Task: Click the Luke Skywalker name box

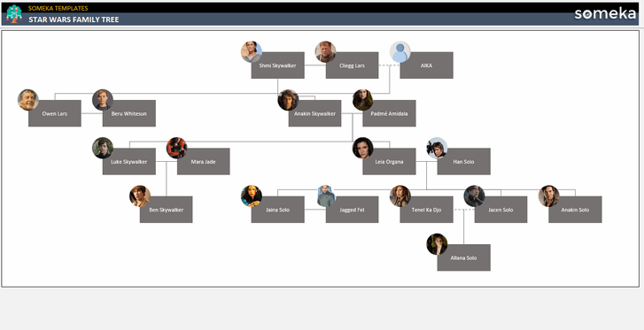Action: (x=129, y=161)
